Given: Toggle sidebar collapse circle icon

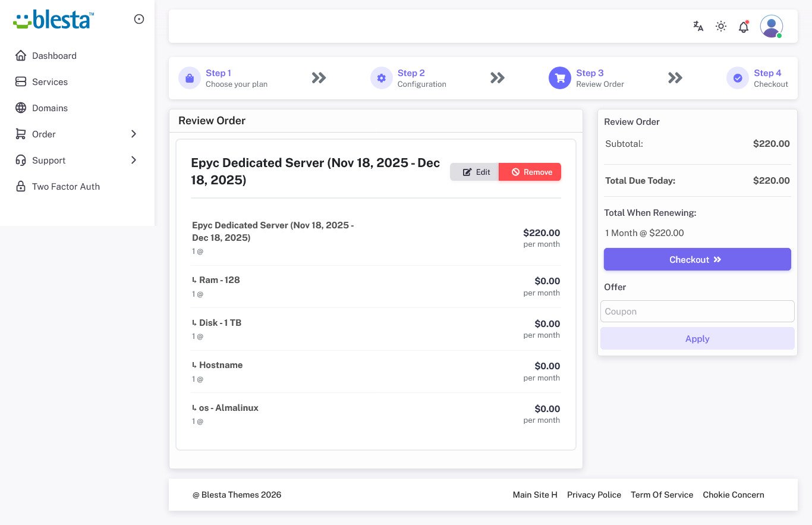Looking at the screenshot, I should 139,19.
